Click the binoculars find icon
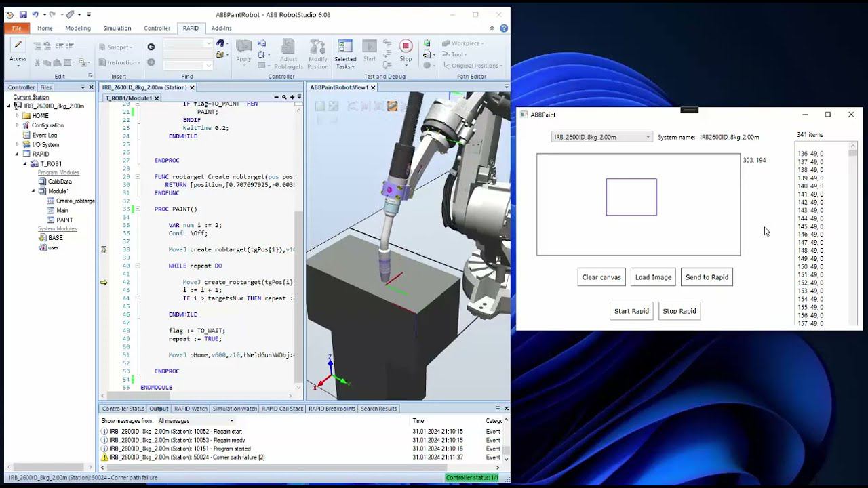The width and height of the screenshot is (868, 488). 220,43
